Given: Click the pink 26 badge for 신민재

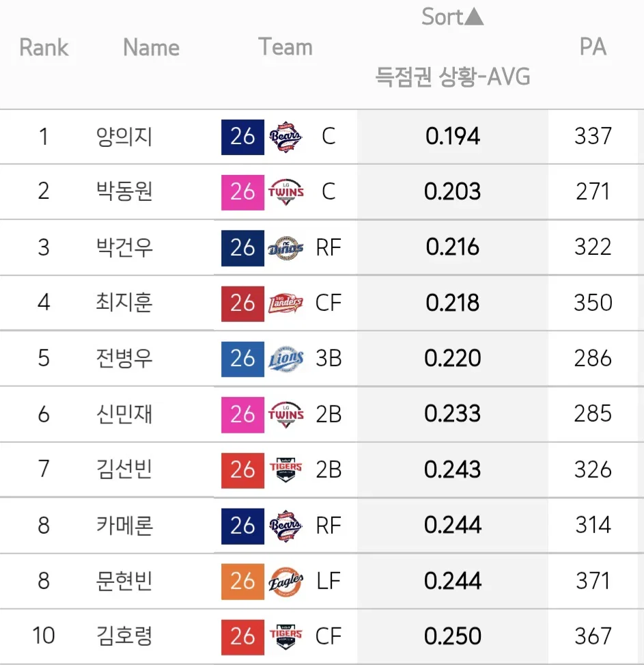Looking at the screenshot, I should 242,415.
